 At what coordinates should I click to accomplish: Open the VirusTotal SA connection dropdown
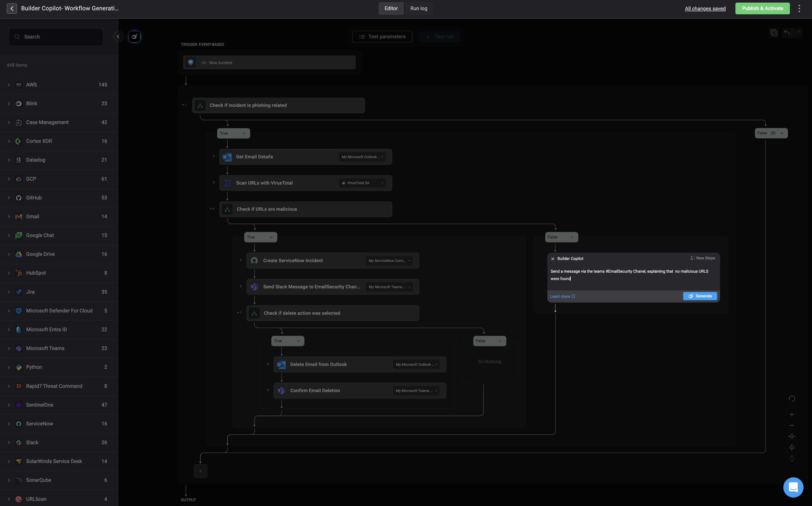click(363, 183)
